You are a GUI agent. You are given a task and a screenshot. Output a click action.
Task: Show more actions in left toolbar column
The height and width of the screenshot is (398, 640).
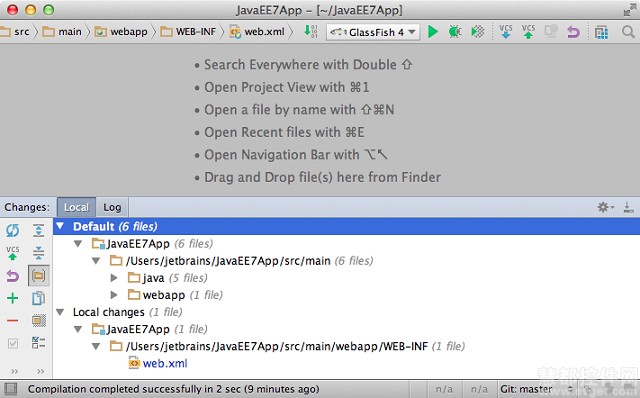14,371
